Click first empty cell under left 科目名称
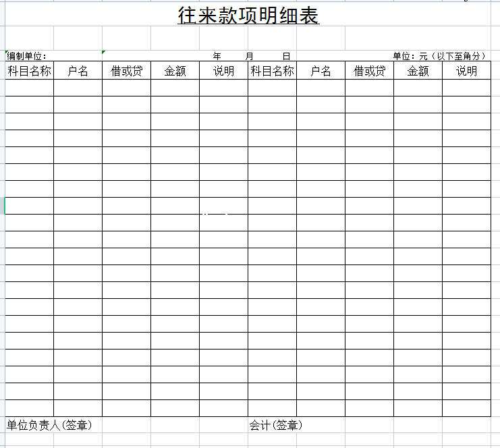Screen dimensions: 500x448 (x=29, y=88)
